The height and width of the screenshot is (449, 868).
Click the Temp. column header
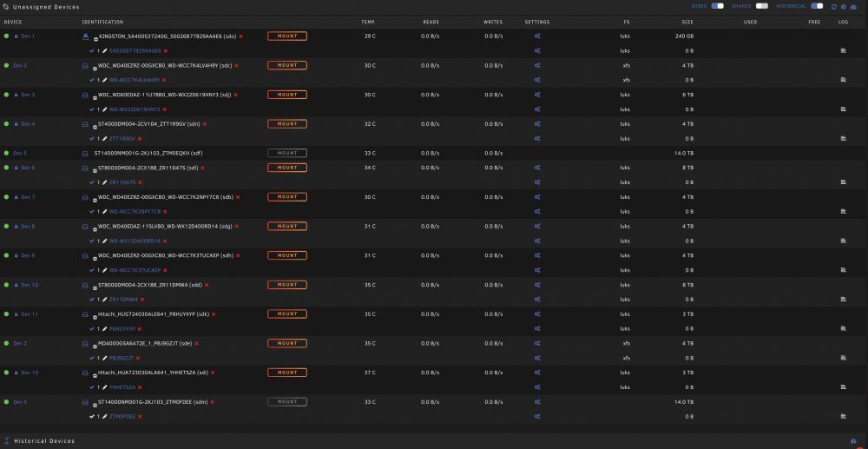tap(368, 22)
